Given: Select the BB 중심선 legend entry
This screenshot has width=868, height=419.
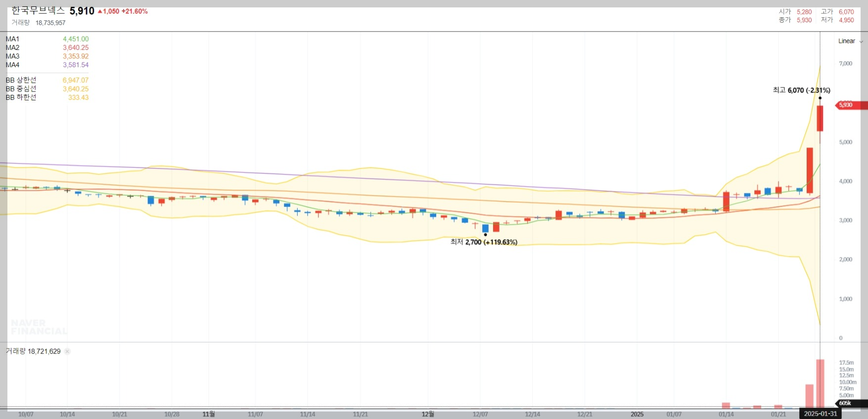Looking at the screenshot, I should pos(47,89).
